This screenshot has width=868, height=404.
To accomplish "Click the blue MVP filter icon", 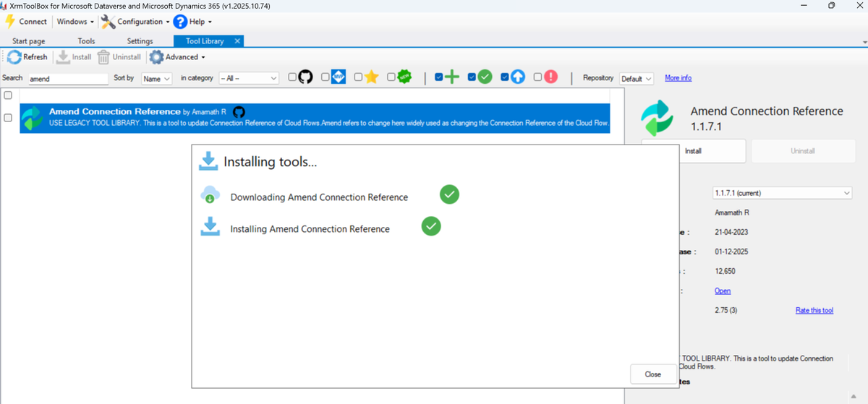I will tap(339, 77).
